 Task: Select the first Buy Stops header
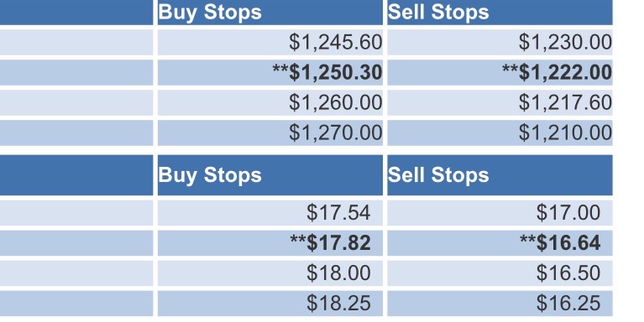[x=270, y=13]
